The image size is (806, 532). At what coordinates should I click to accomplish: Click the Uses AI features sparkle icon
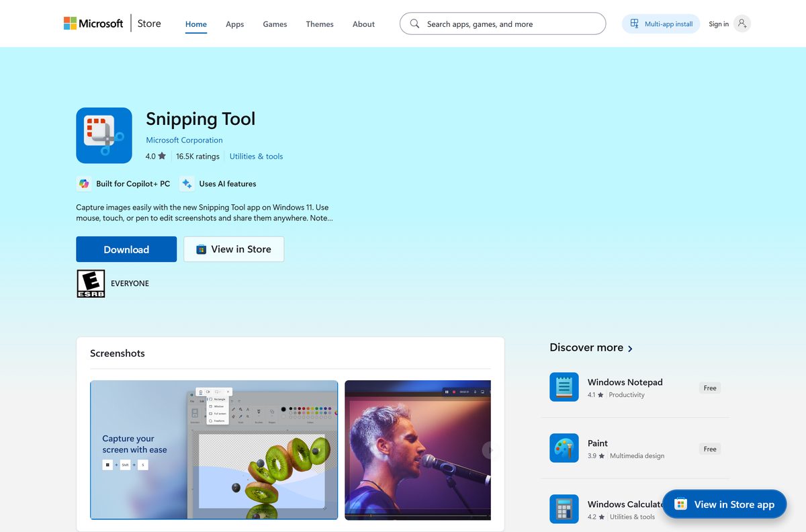(187, 183)
